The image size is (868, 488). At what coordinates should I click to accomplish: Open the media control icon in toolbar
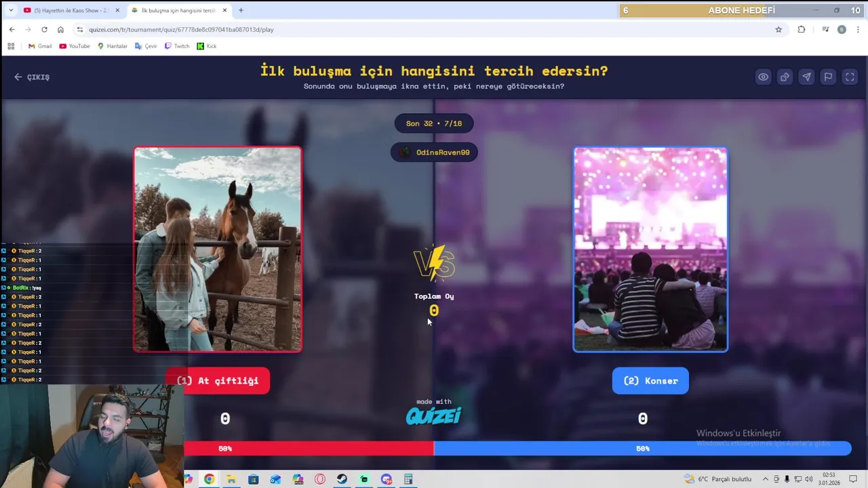pyautogui.click(x=825, y=30)
